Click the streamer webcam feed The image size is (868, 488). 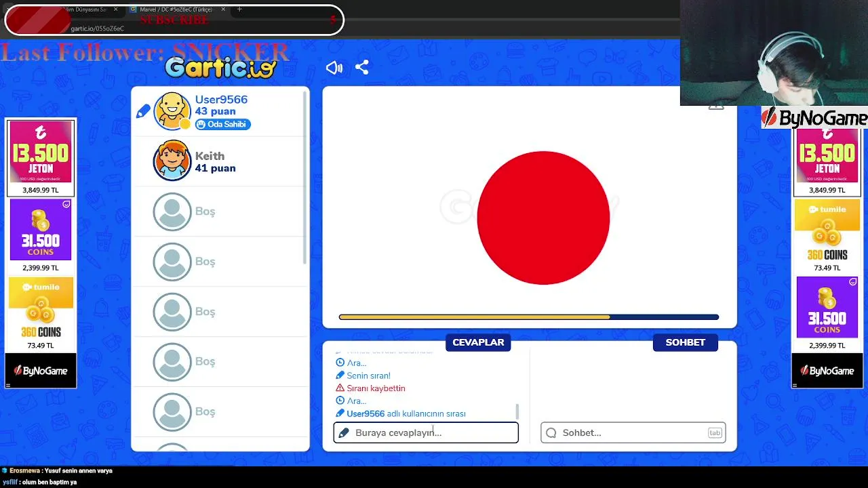(774, 52)
